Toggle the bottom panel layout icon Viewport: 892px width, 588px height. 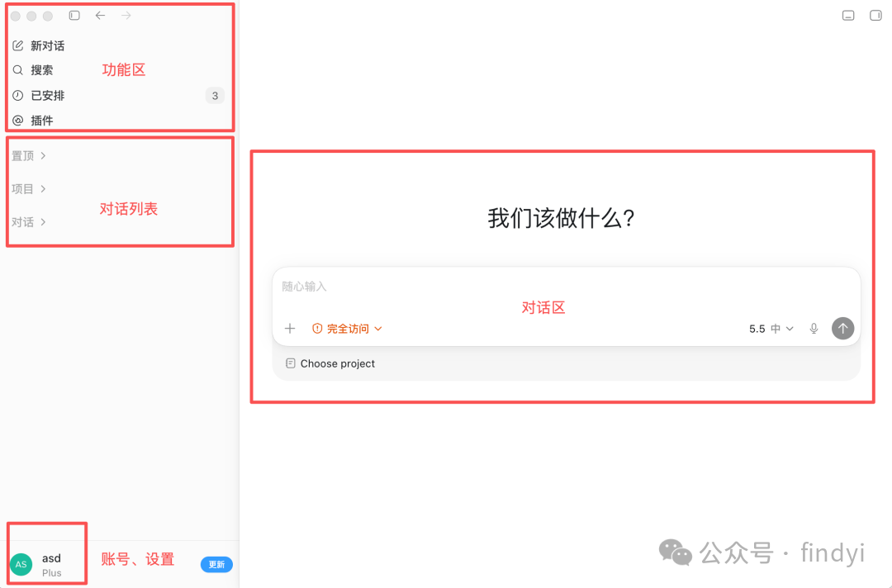(x=848, y=16)
